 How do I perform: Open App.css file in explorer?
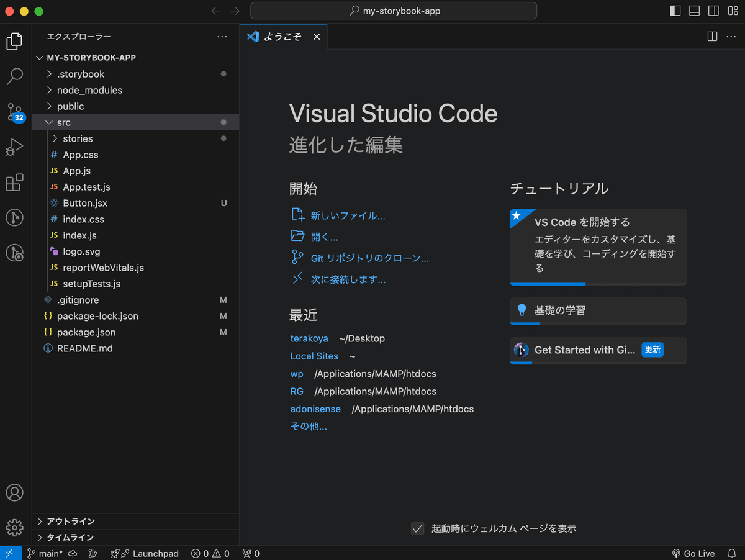point(135,155)
